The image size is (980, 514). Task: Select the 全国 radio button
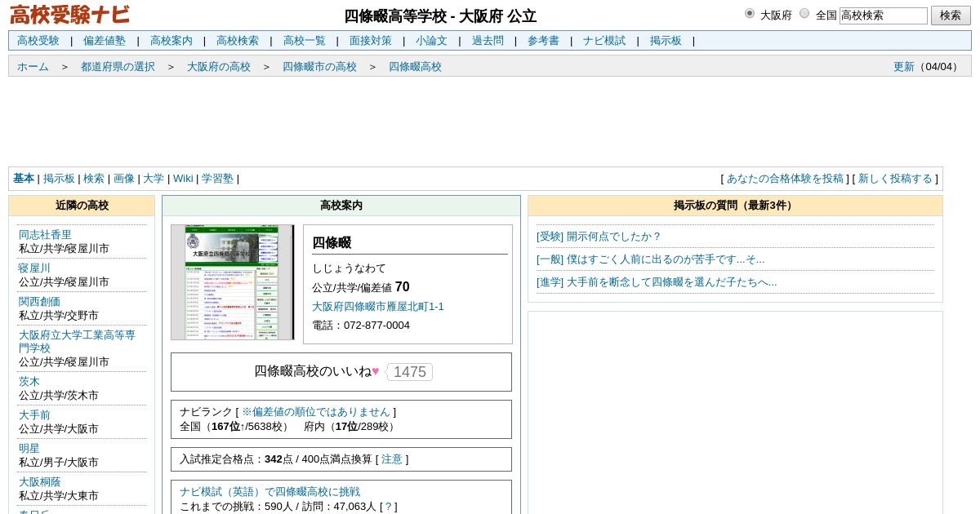click(804, 13)
